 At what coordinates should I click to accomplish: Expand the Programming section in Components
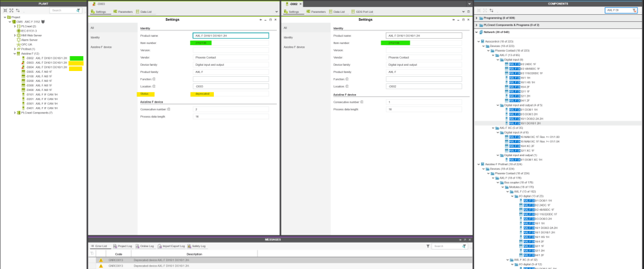pos(477,19)
